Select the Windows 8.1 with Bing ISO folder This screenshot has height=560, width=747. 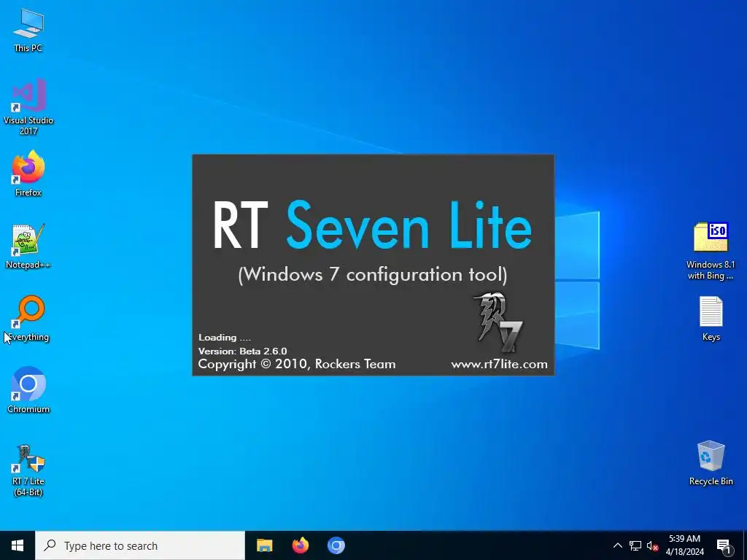click(x=711, y=251)
